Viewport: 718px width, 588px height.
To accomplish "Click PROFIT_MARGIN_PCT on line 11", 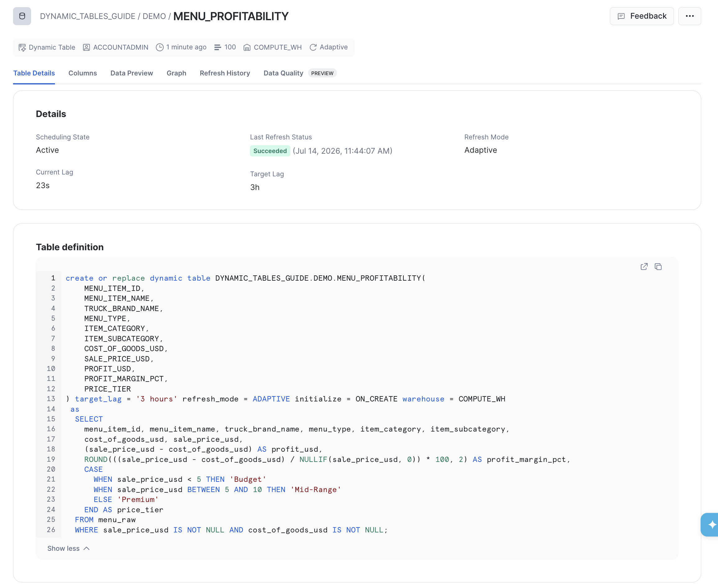I will click(124, 379).
